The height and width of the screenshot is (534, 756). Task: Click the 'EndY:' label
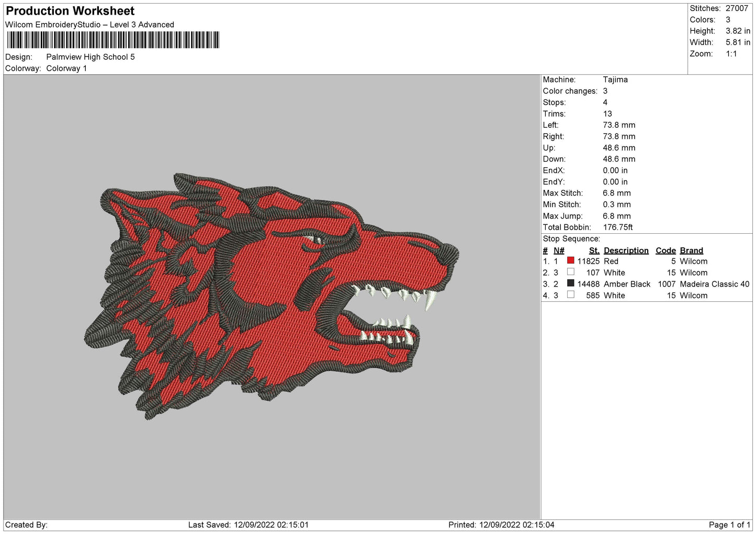point(554,182)
